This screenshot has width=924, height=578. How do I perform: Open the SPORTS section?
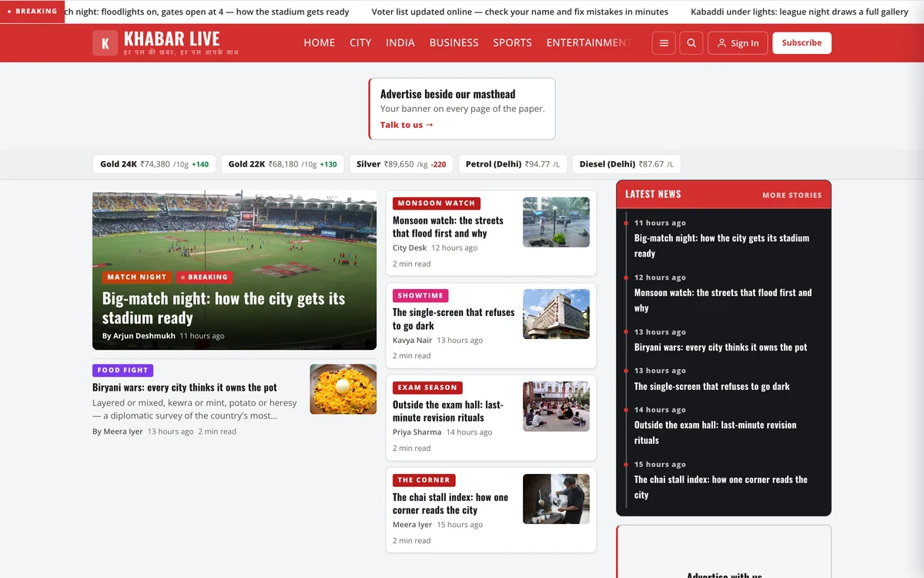click(x=512, y=42)
